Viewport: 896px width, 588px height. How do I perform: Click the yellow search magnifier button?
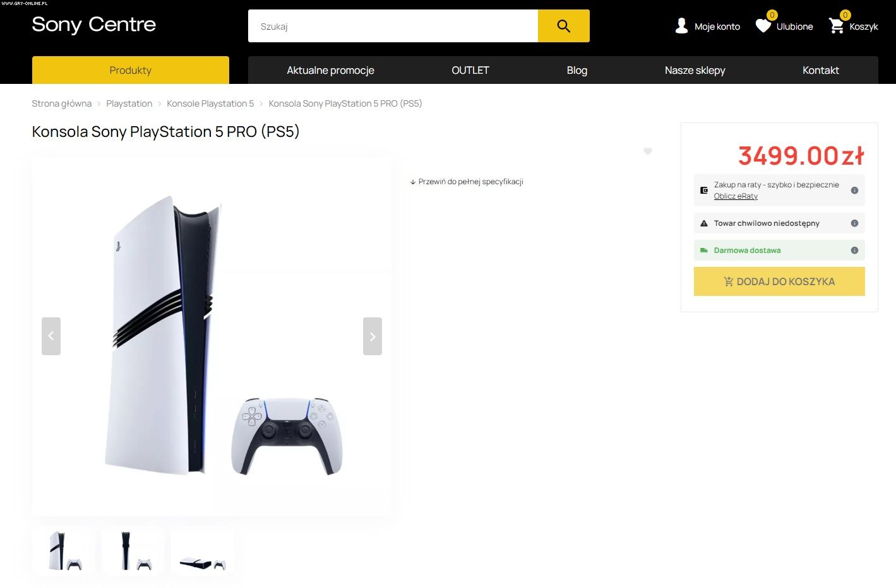[563, 26]
